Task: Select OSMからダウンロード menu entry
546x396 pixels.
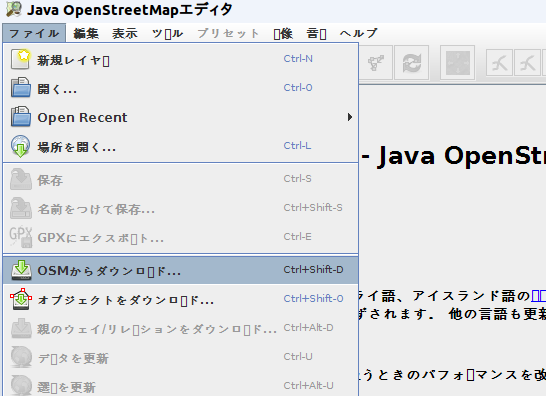Action: (x=180, y=270)
